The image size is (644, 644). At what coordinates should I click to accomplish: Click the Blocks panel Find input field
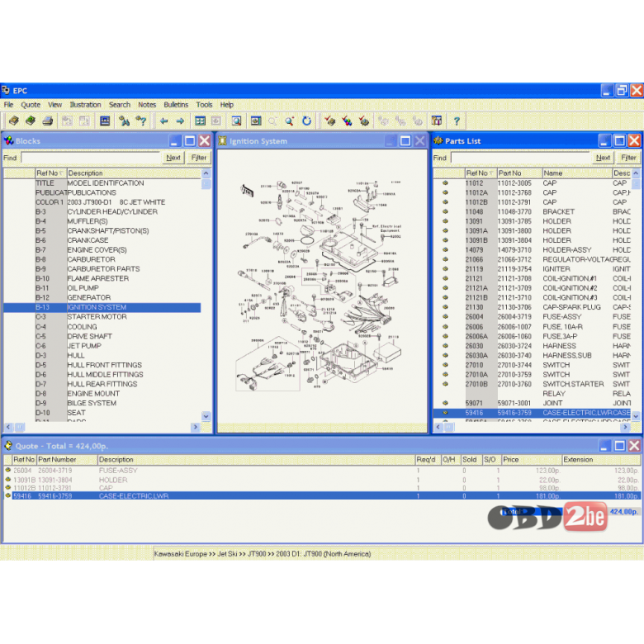(x=91, y=158)
